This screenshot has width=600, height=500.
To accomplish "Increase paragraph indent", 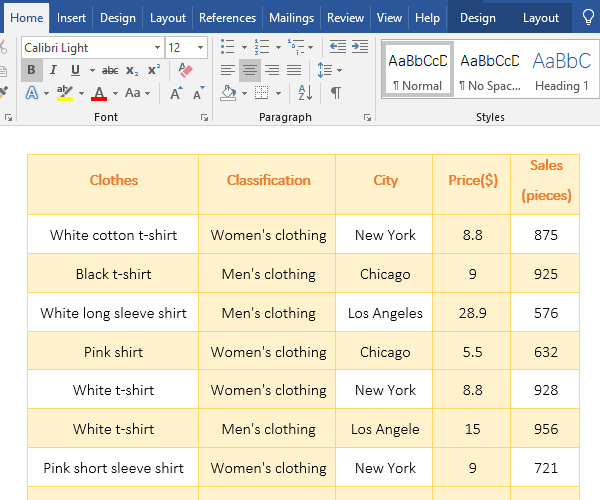I will point(360,47).
